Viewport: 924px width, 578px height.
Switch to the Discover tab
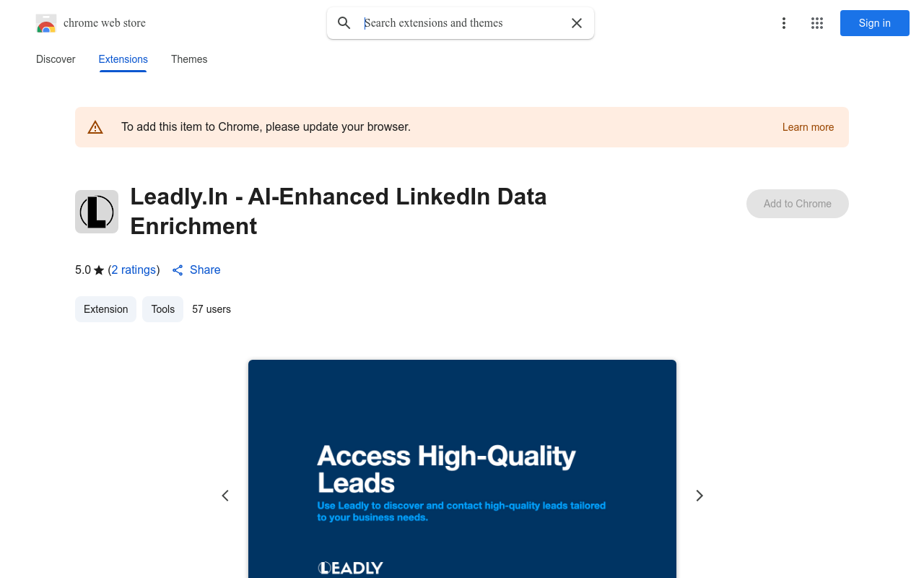click(x=56, y=59)
